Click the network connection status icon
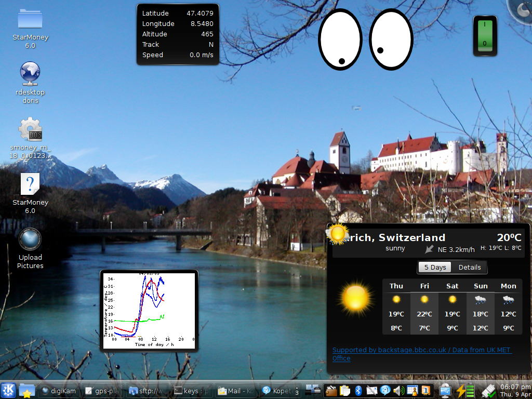The height and width of the screenshot is (399, 532). 488,392
